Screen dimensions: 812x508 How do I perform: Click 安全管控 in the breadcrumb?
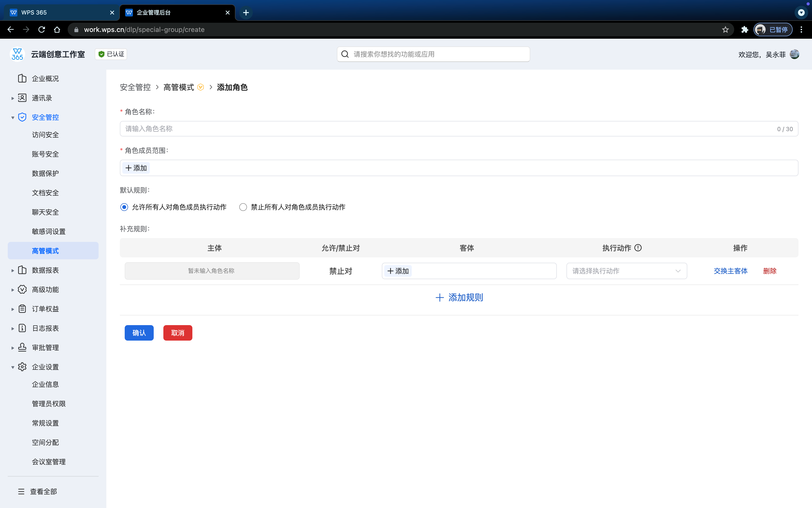[x=135, y=87]
